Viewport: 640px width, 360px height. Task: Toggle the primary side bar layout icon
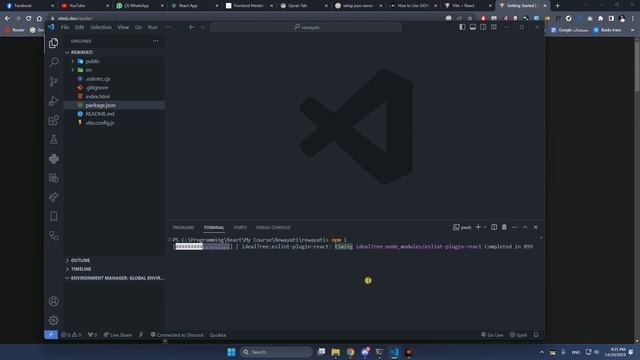pyautogui.click(x=462, y=27)
